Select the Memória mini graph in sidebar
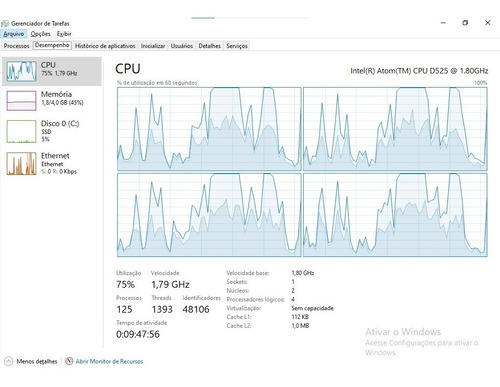Image resolution: width=500 pixels, height=387 pixels. coord(21,101)
